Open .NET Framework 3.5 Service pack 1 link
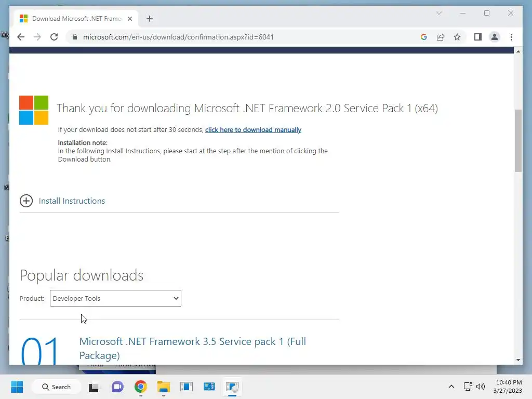 [192, 348]
